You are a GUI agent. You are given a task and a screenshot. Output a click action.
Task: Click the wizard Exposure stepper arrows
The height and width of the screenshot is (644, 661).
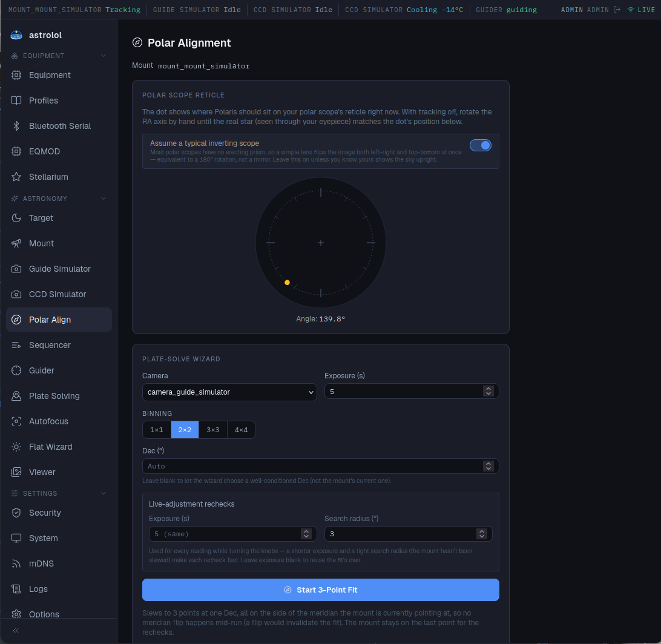point(488,391)
